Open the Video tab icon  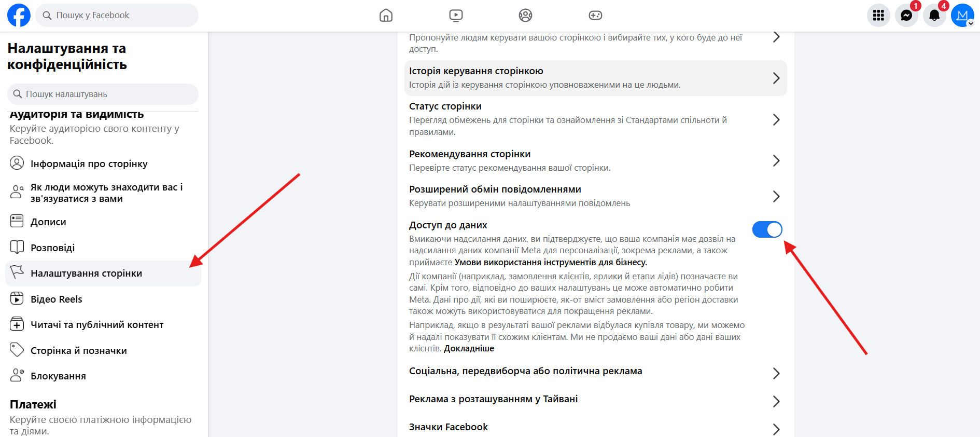[456, 16]
